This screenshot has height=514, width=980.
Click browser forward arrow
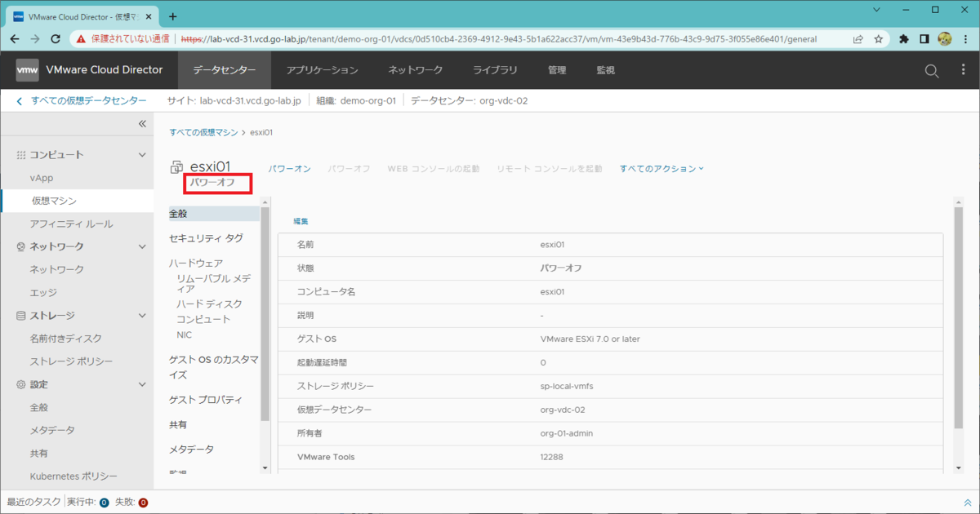(x=35, y=38)
